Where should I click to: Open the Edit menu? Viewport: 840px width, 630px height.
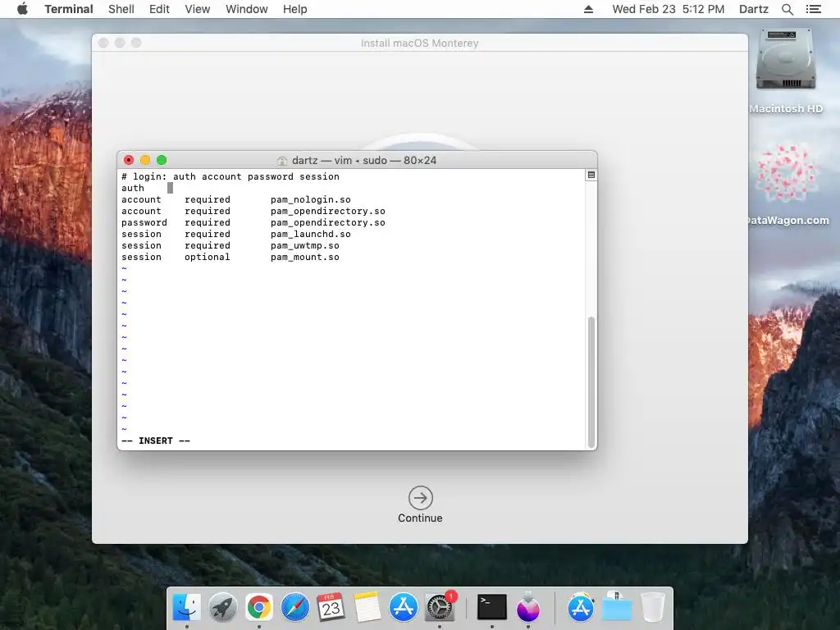(x=159, y=9)
